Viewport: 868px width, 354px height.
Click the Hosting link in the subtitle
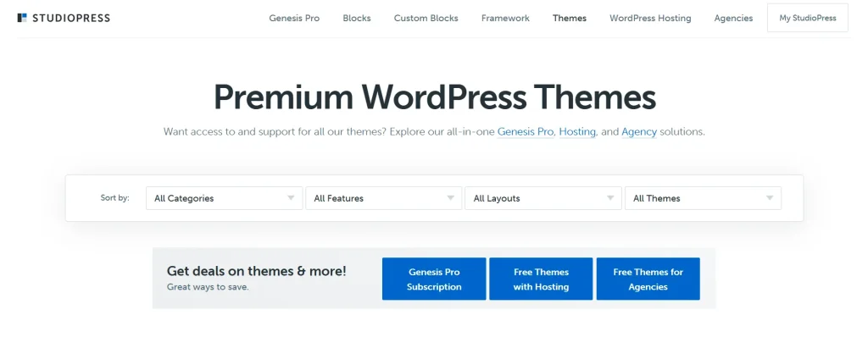click(x=576, y=132)
